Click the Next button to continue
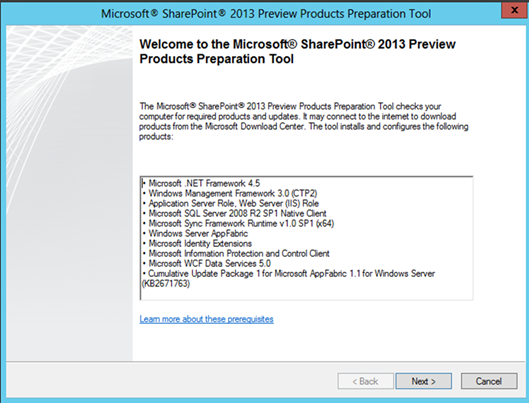 [423, 381]
